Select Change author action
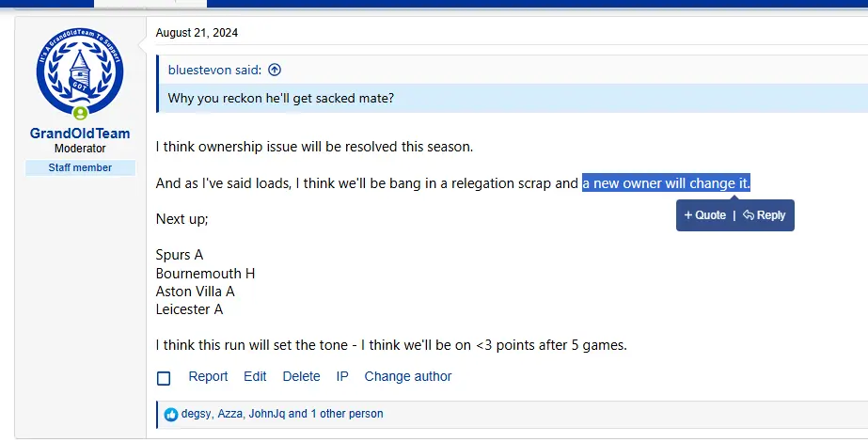The width and height of the screenshot is (868, 442). click(408, 376)
